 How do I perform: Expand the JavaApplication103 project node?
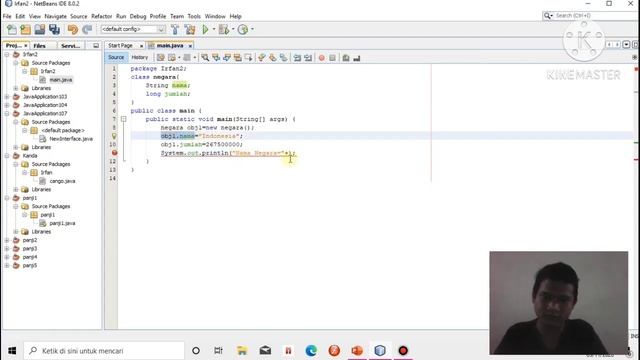(7, 97)
